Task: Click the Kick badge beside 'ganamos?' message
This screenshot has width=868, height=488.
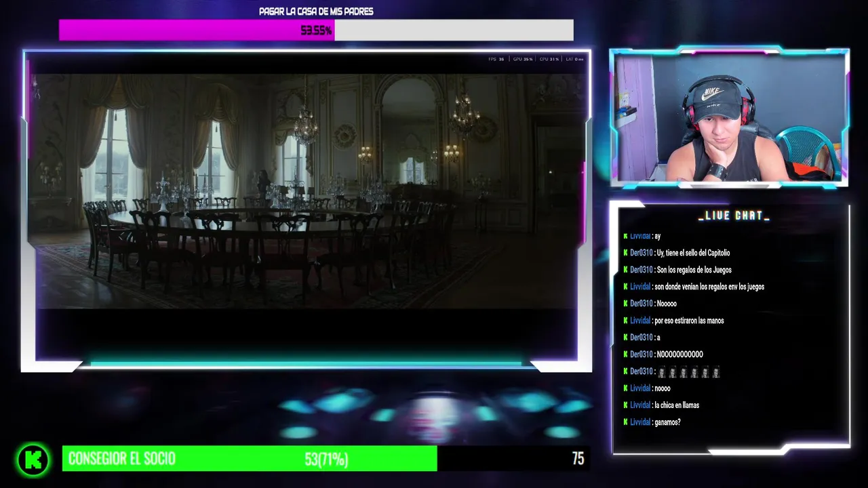Action: tap(625, 422)
